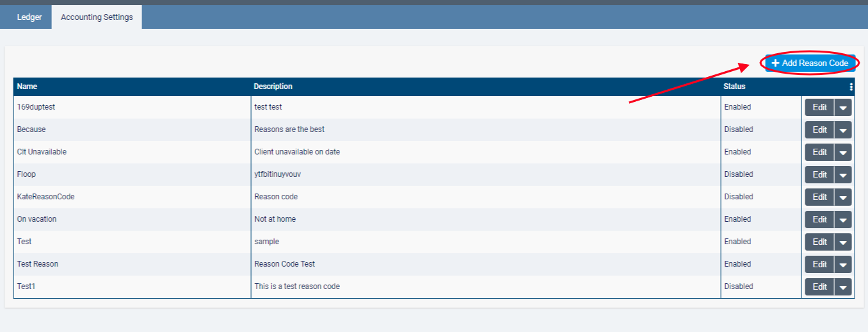Screen dimensions: 868x332
Task: Sort table by Description column header
Action: coord(273,87)
